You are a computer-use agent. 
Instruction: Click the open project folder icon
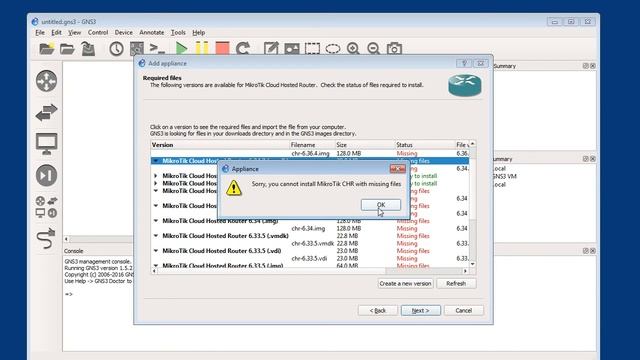click(67, 49)
